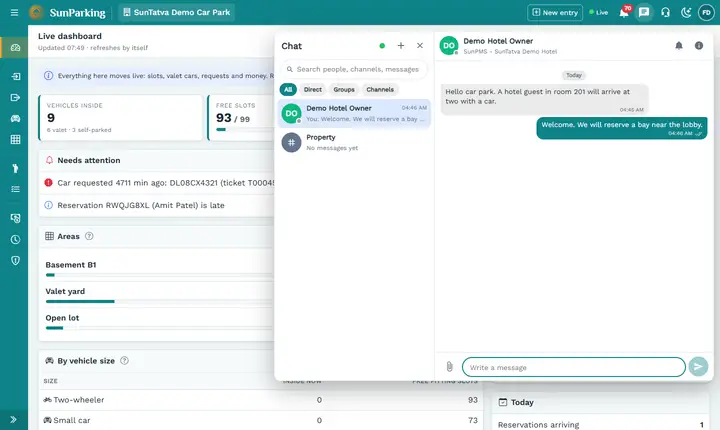720x430 pixels.
Task: Select the All chat filter
Action: click(288, 90)
